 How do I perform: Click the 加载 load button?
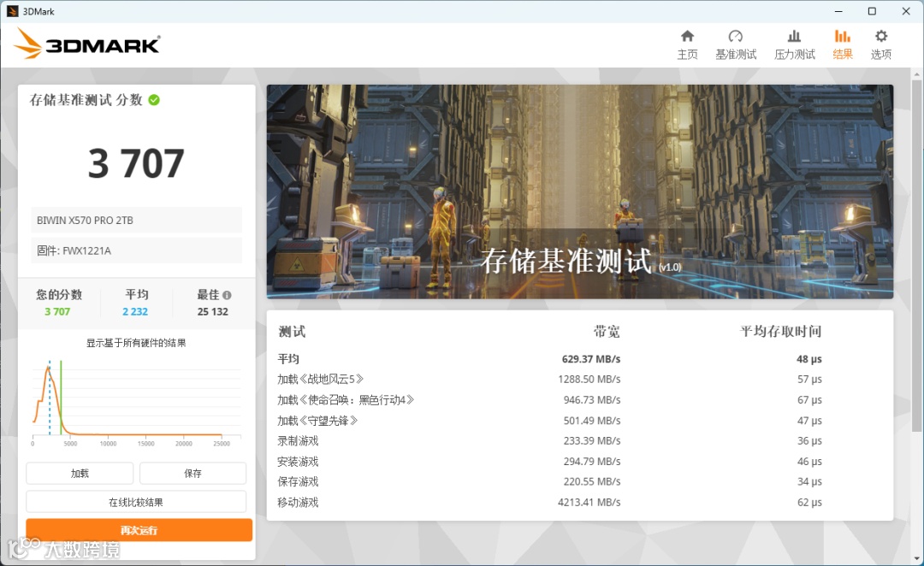[80, 473]
